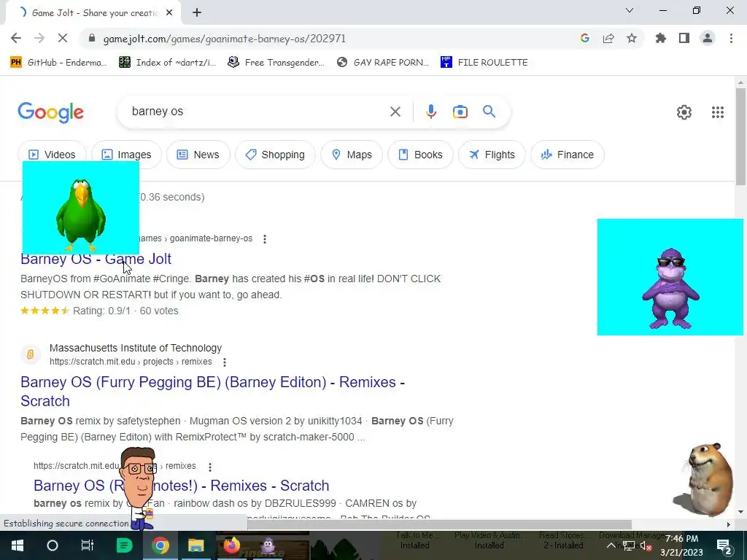Click the address bar URL

point(225,39)
